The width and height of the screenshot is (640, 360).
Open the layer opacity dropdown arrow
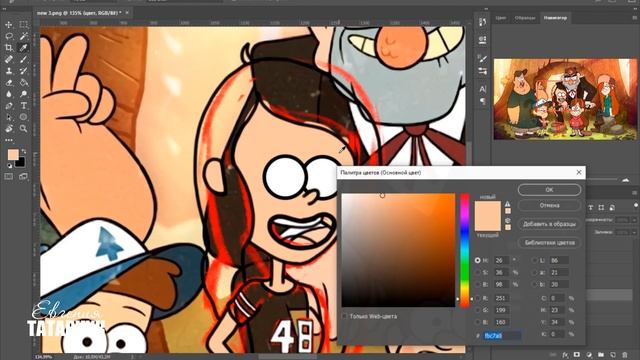pos(634,220)
